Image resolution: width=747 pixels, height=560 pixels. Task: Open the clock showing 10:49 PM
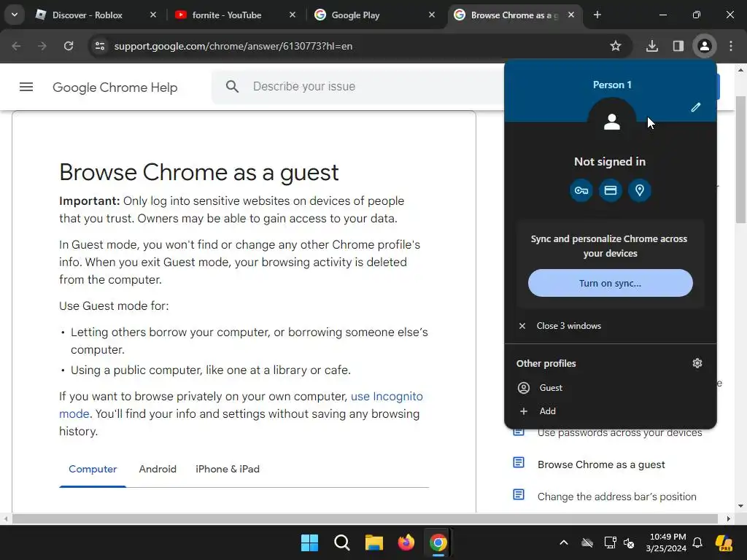[666, 542]
